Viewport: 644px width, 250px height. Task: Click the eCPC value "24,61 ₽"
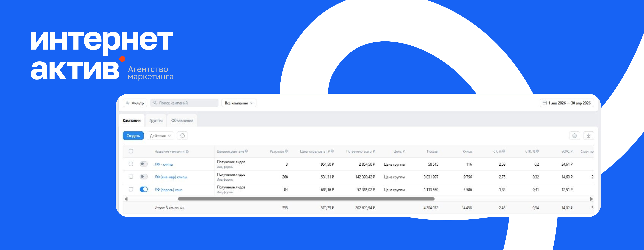click(567, 164)
